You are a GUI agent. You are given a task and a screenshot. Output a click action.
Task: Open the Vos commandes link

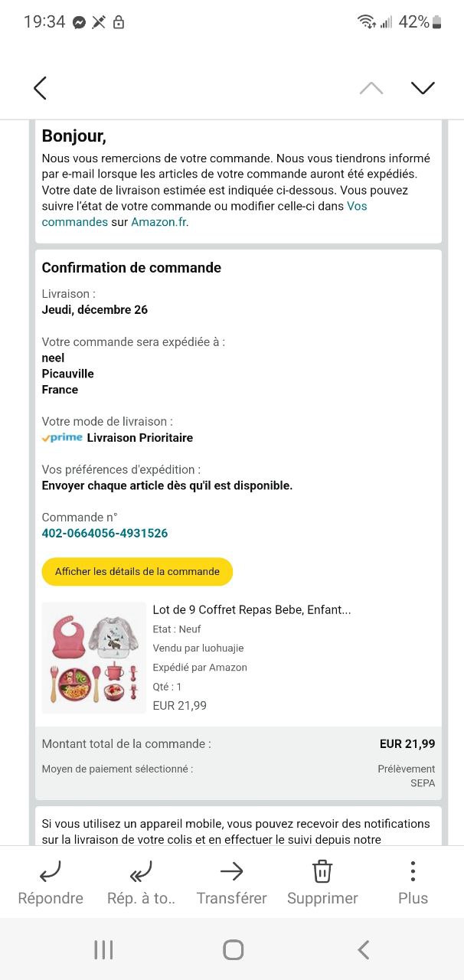point(204,214)
